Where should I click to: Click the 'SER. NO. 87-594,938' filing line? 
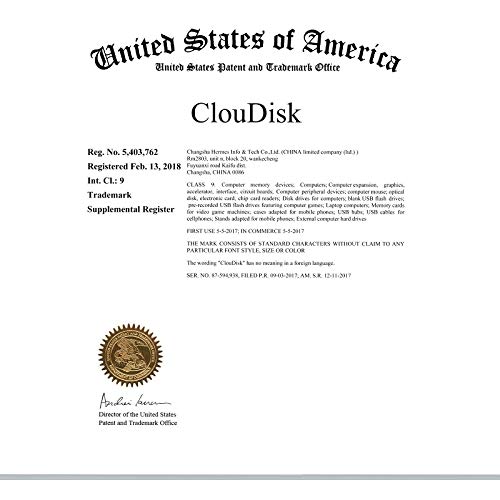pyautogui.click(x=269, y=276)
